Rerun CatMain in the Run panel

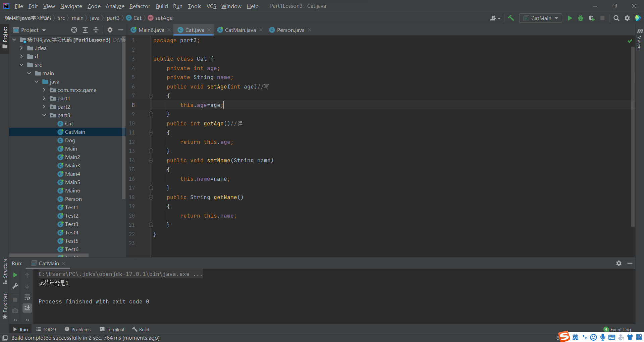coord(15,275)
